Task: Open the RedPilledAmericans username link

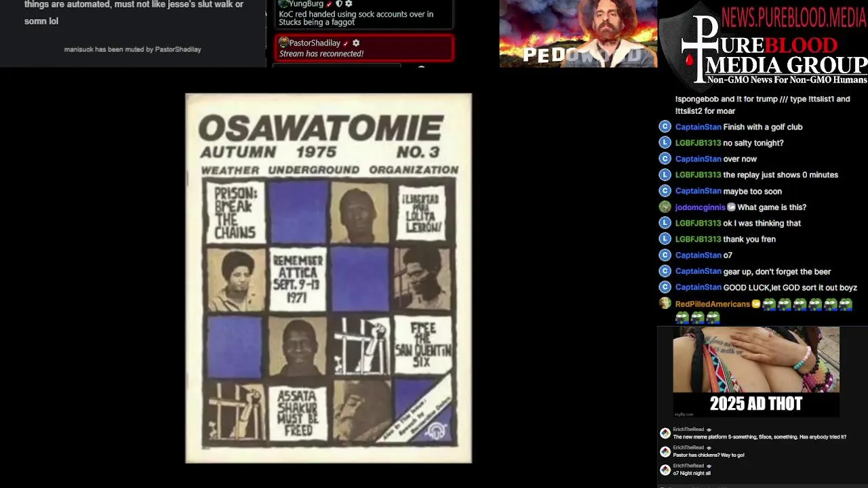Action: [x=712, y=304]
